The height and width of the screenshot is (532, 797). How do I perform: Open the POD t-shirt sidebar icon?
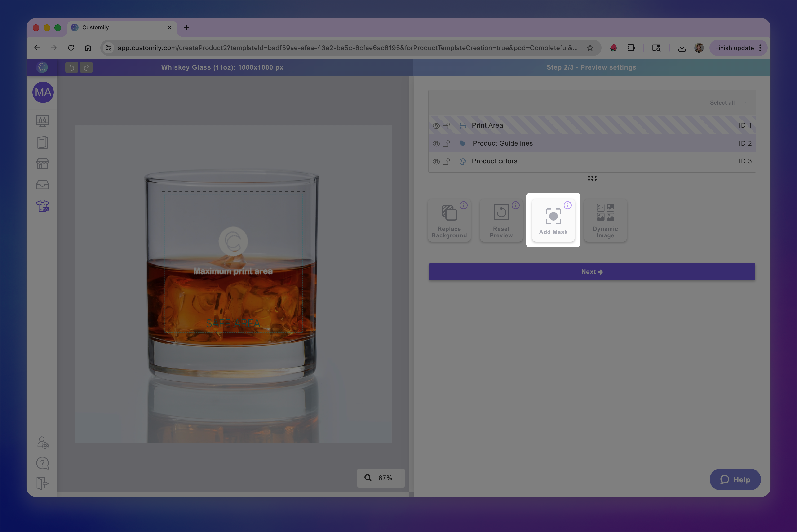point(43,206)
